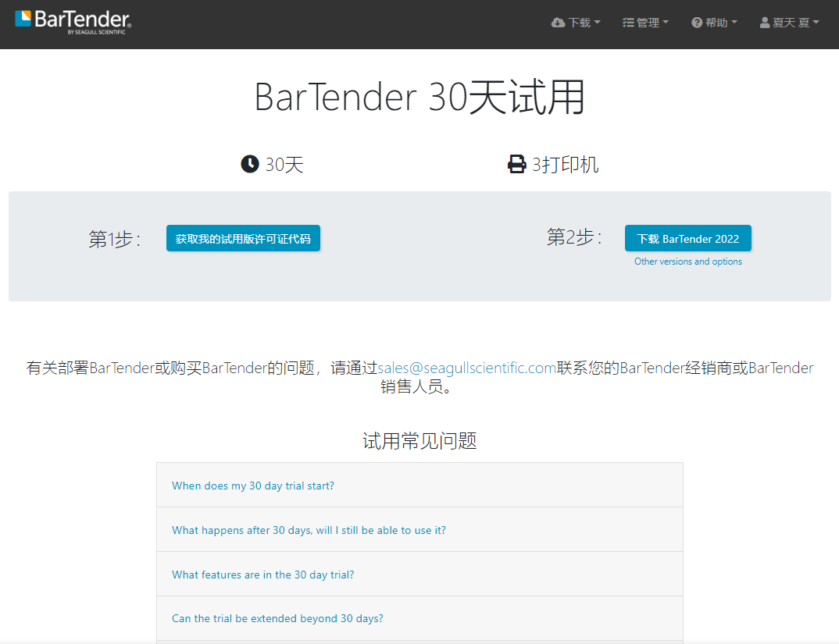Viewport: 839px width, 644px height.
Task: Click the printer icon beside 3打印机
Action: [x=516, y=164]
